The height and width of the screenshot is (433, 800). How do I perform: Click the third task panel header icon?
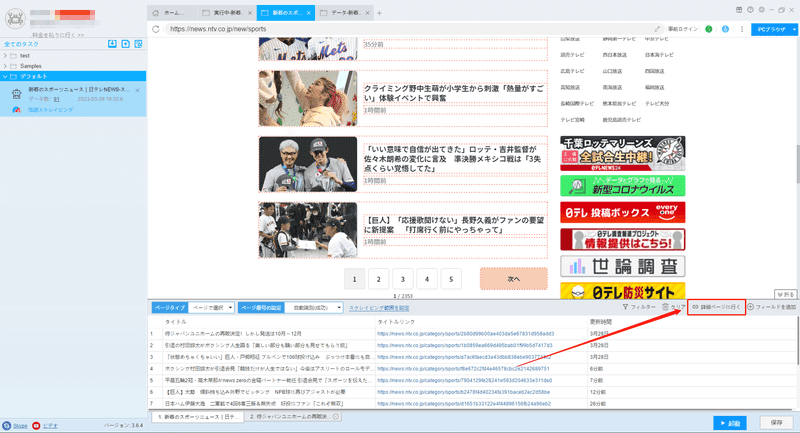click(x=138, y=44)
